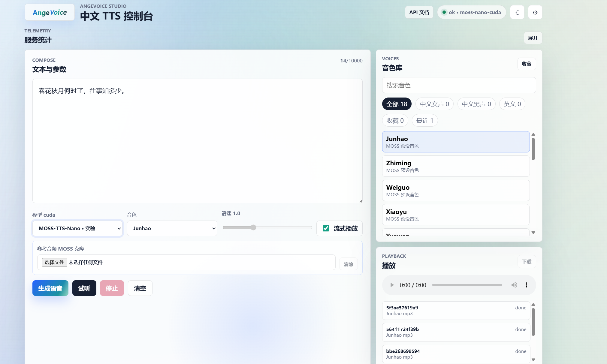Open history item 56411724f39b
This screenshot has height=364, width=607.
tap(456, 332)
